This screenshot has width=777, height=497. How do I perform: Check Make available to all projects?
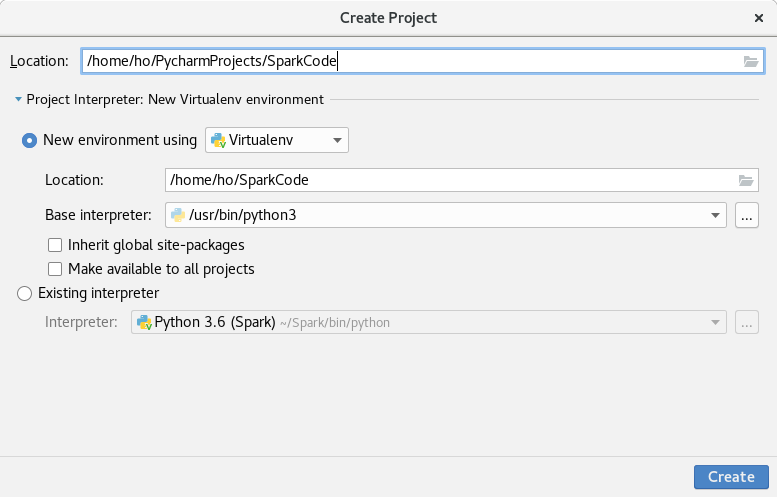point(55,269)
